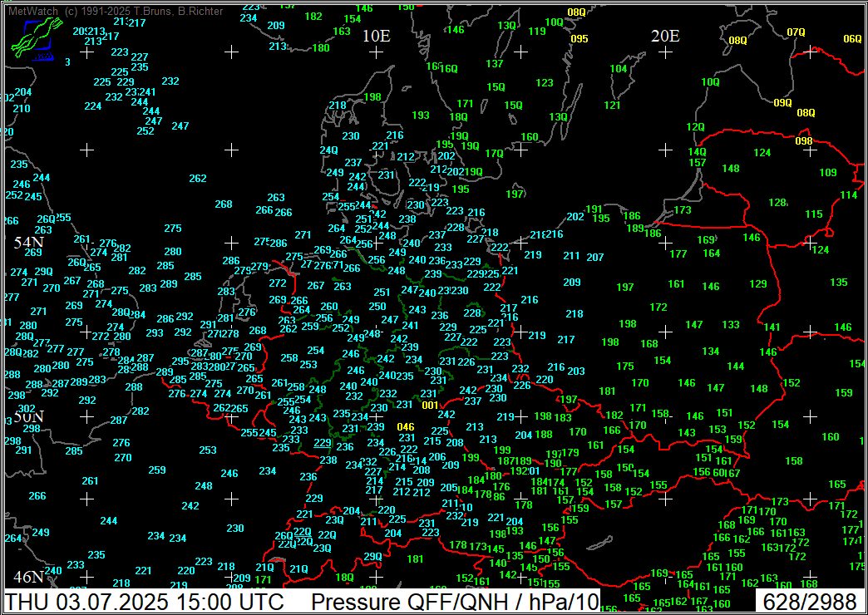Select the green '143' pressure value
The width and height of the screenshot is (868, 615).
coord(687,432)
